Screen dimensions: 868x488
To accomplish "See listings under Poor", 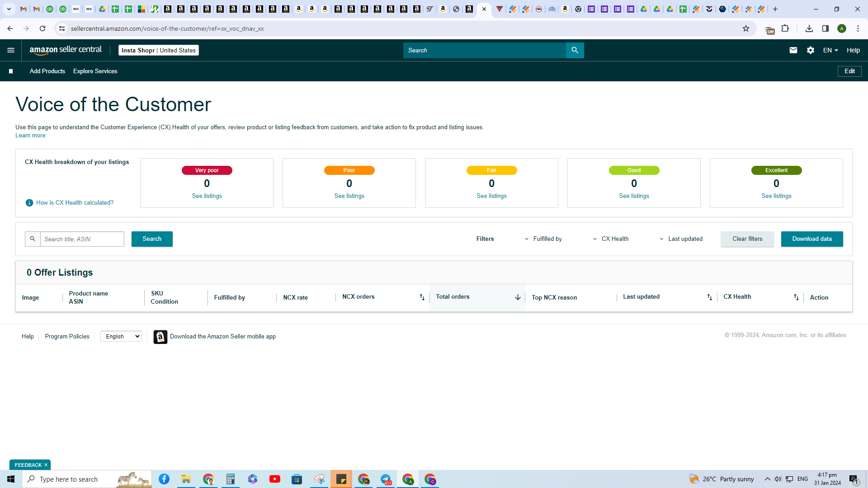I will pyautogui.click(x=349, y=196).
